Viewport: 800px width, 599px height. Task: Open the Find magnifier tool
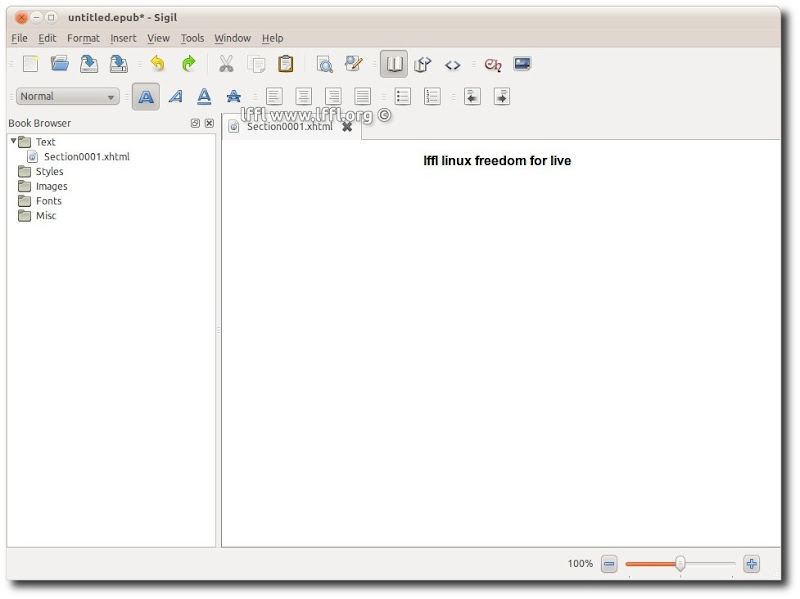[x=324, y=64]
